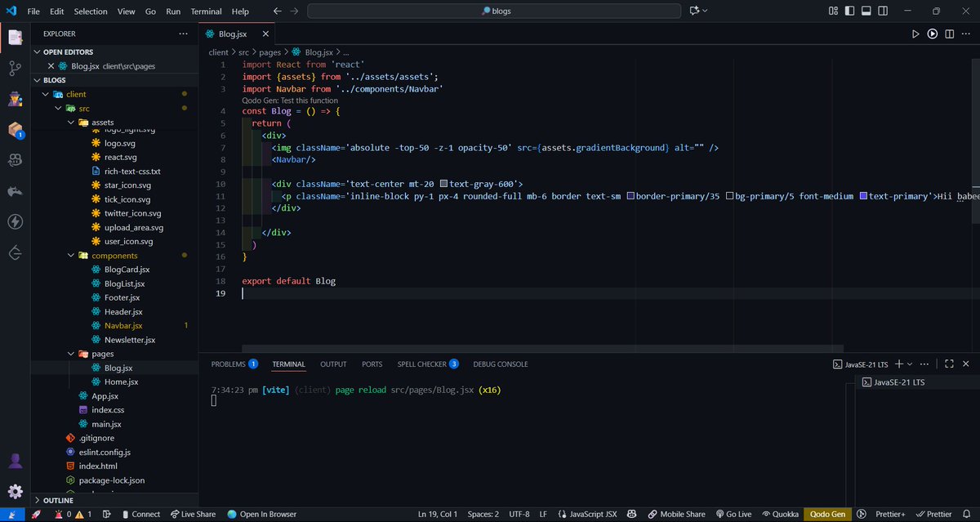Viewport: 980px width, 522px height.
Task: Open the File menu
Action: tap(33, 11)
